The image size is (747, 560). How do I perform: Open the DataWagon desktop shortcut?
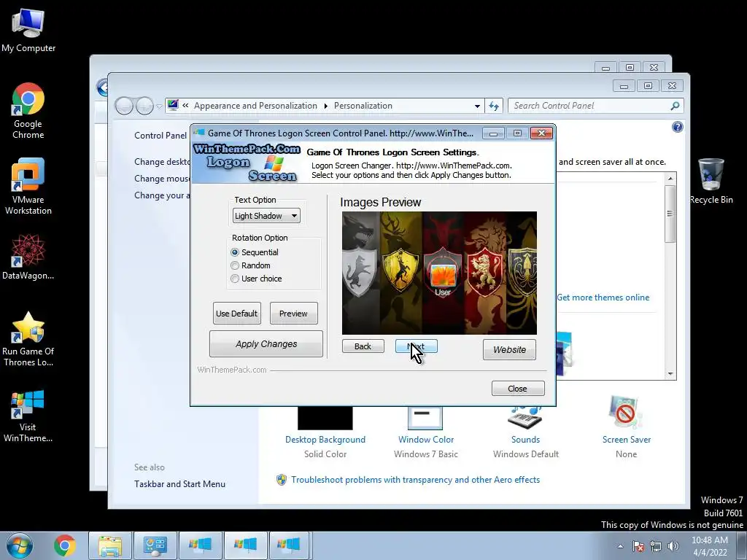click(x=28, y=257)
